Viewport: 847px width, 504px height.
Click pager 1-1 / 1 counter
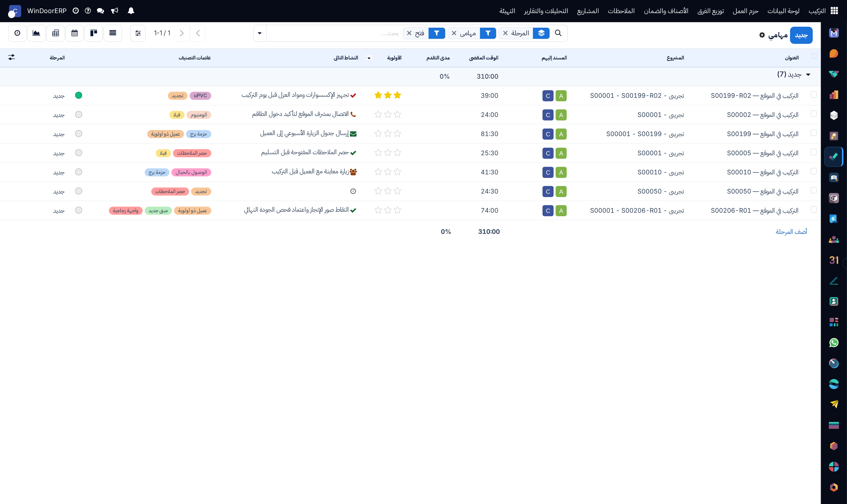(x=162, y=33)
